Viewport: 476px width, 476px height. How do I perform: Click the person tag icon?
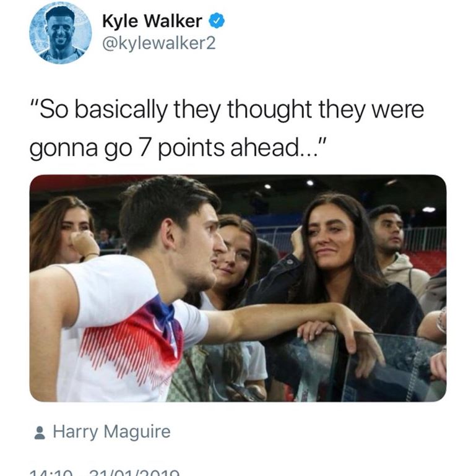tap(40, 433)
